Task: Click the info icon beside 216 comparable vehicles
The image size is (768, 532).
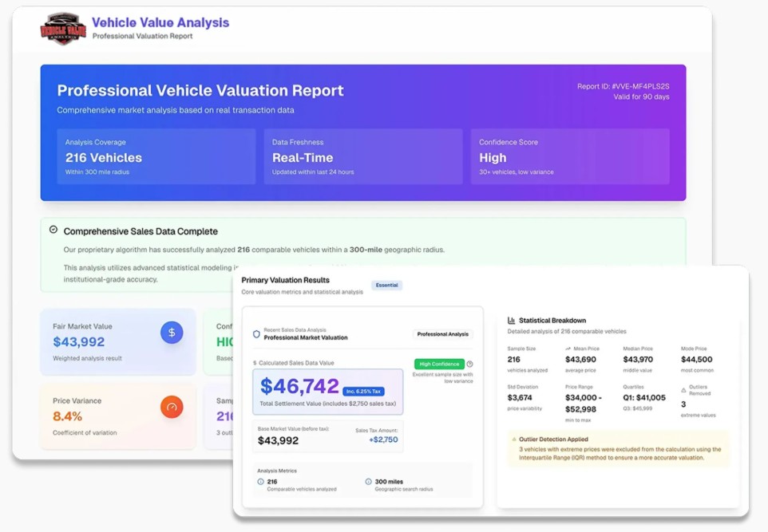Action: tap(260, 482)
